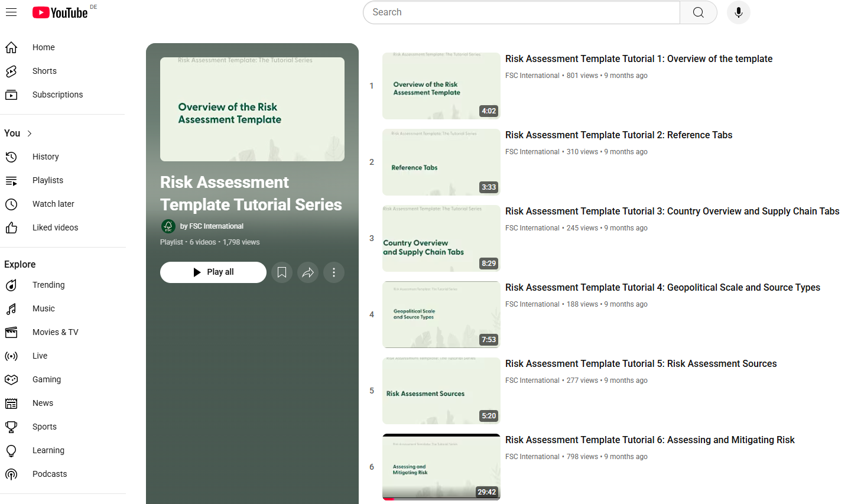The height and width of the screenshot is (504, 851).
Task: Open playlist three-dot more options
Action: 334,272
